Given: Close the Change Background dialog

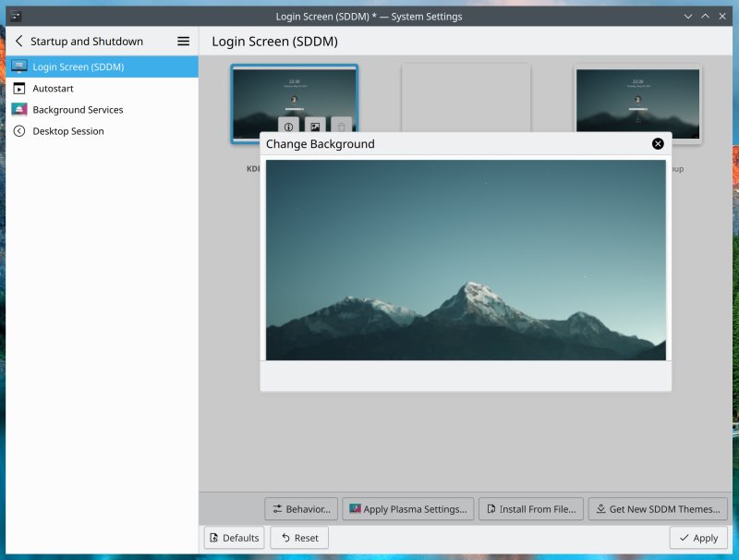Looking at the screenshot, I should [x=658, y=144].
